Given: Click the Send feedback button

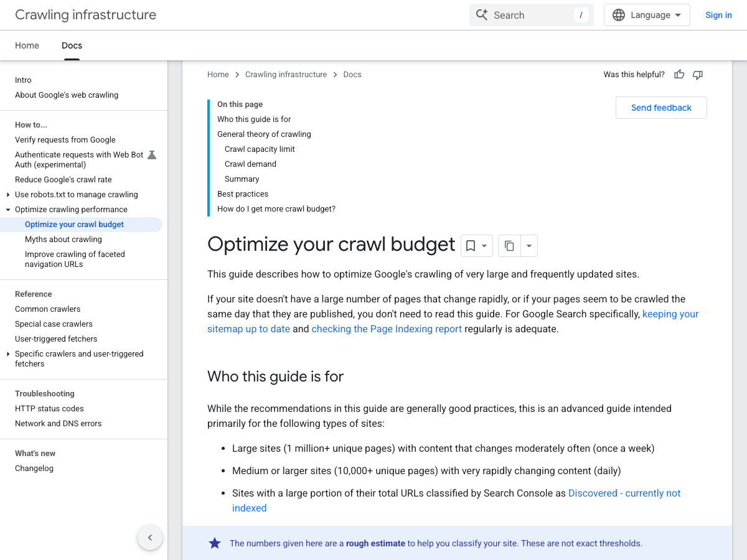Looking at the screenshot, I should click(x=661, y=108).
